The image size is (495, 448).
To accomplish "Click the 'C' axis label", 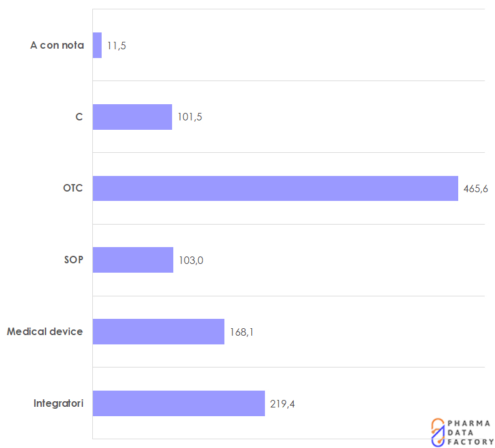I will tap(79, 117).
